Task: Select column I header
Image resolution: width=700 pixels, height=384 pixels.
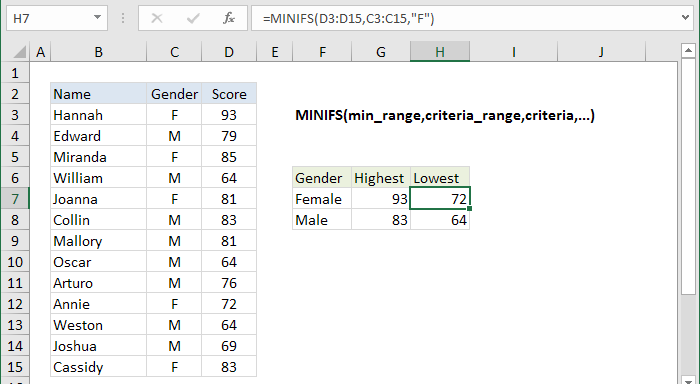Action: point(513,52)
